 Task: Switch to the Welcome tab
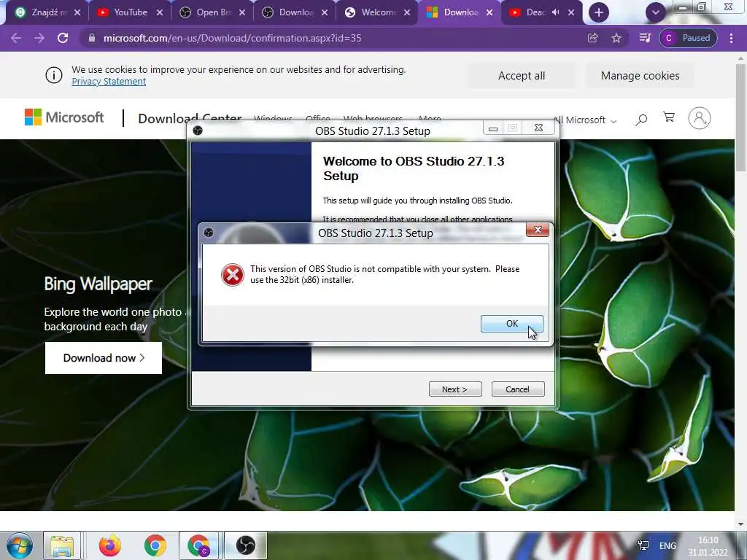(x=376, y=12)
